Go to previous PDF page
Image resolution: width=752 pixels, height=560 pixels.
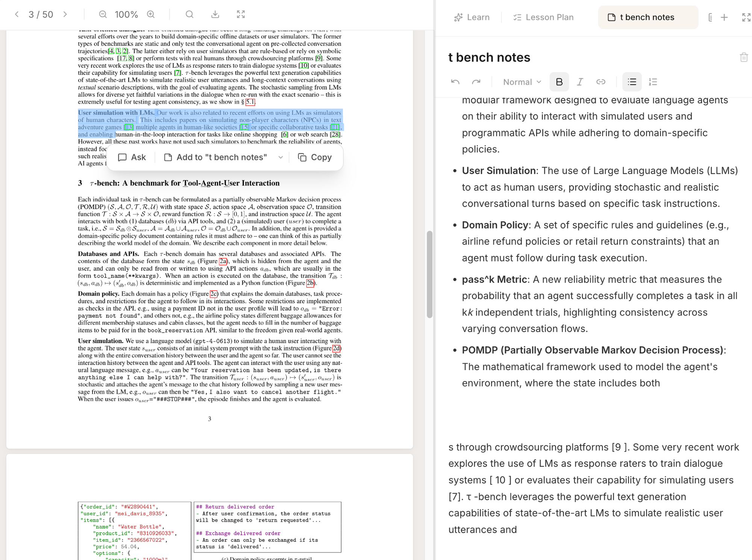click(x=17, y=14)
